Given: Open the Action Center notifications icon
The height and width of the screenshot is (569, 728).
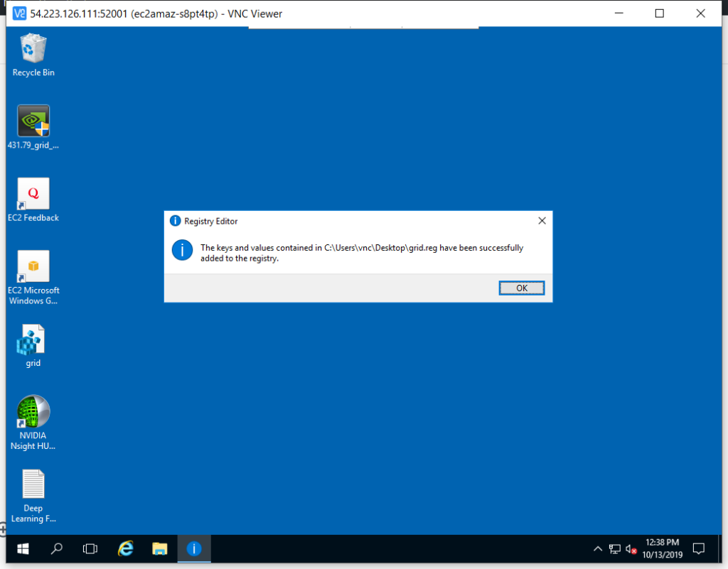Looking at the screenshot, I should [698, 548].
